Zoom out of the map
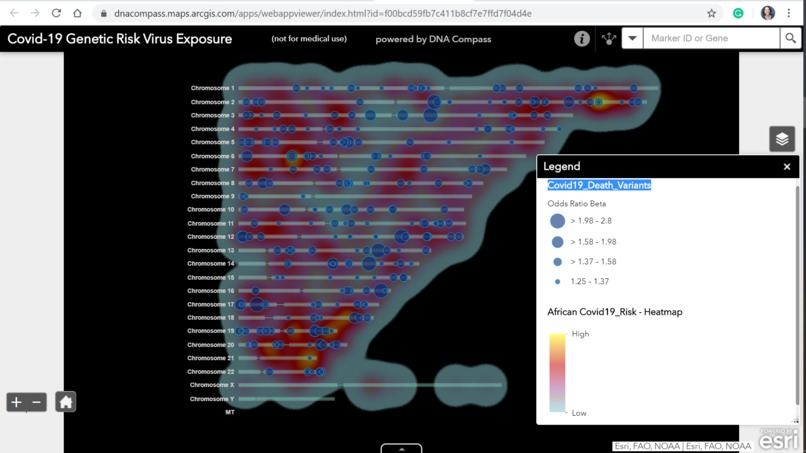The image size is (806, 453). [x=36, y=402]
